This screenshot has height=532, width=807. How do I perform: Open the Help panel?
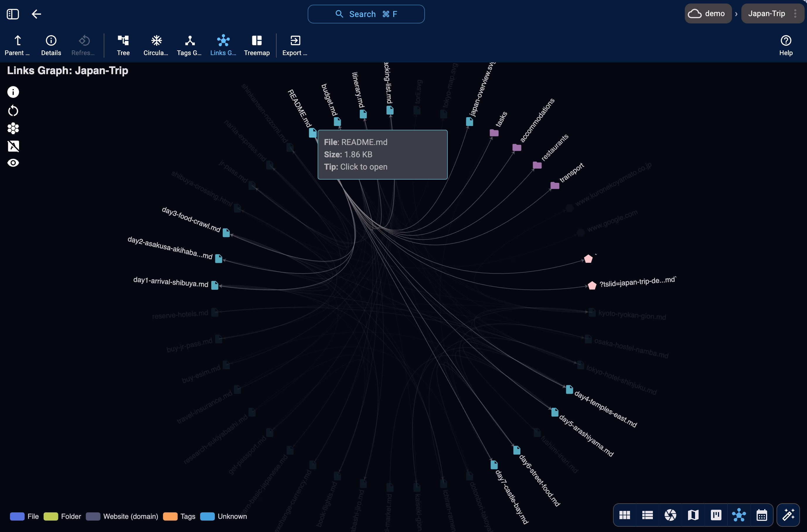pos(786,45)
